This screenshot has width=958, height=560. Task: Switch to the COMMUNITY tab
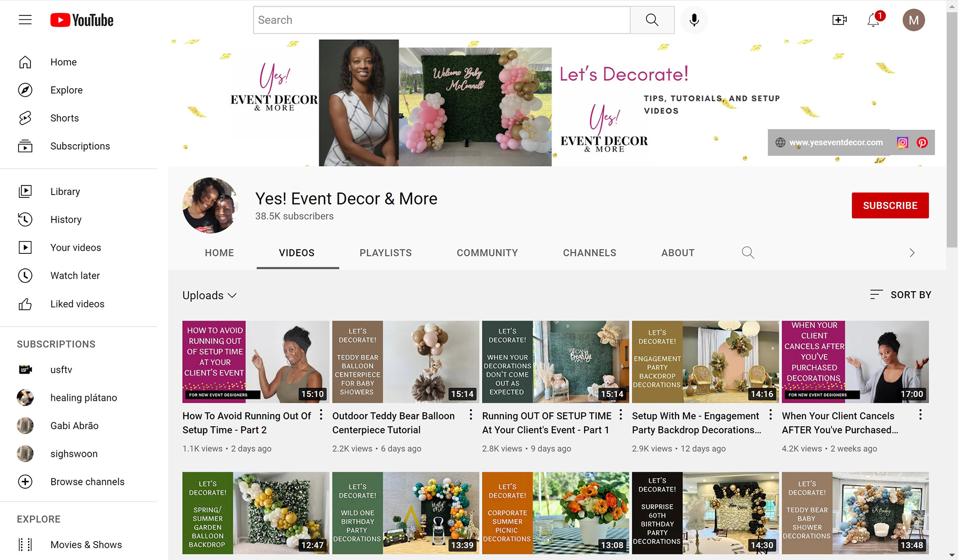(487, 253)
